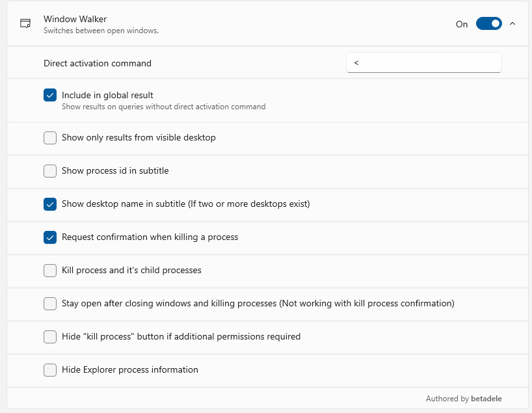Enable Show process id in subtitle
The height and width of the screenshot is (413, 532).
pos(50,171)
